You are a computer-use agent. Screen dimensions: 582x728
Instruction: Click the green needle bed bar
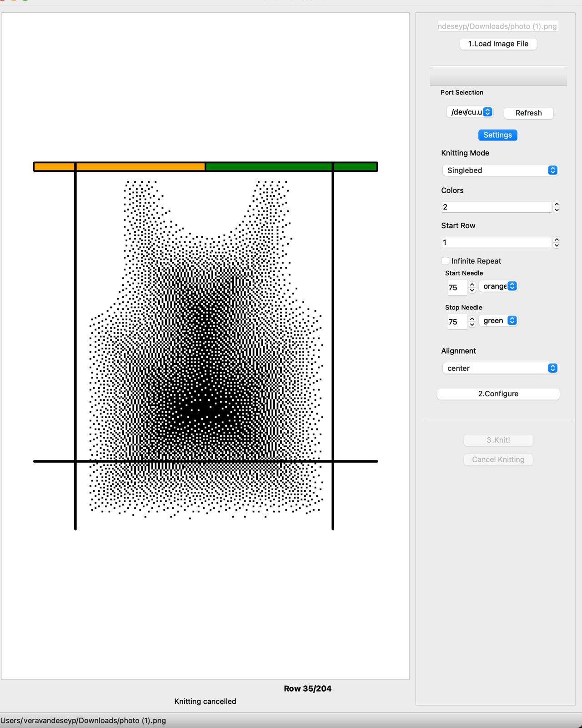[291, 167]
